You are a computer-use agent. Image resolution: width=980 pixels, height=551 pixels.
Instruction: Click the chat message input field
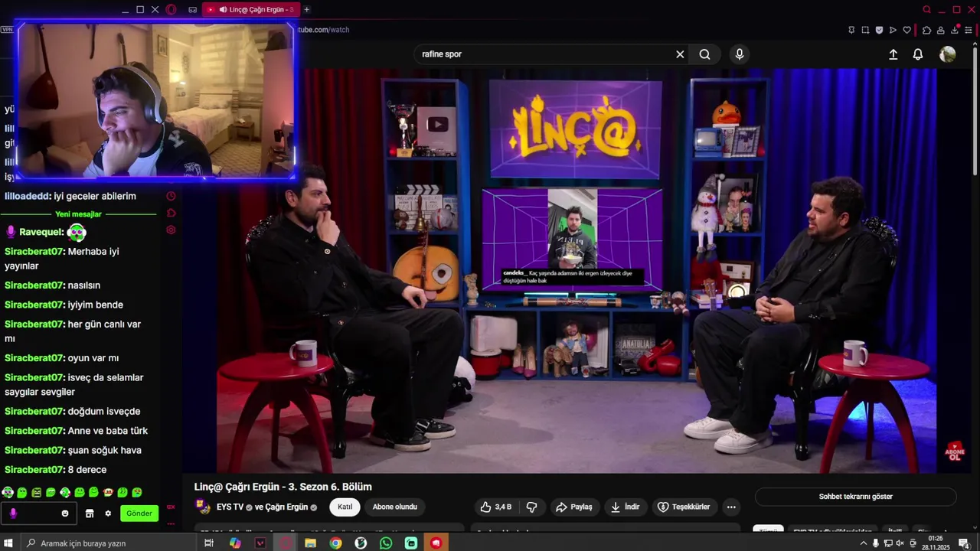[x=37, y=514]
